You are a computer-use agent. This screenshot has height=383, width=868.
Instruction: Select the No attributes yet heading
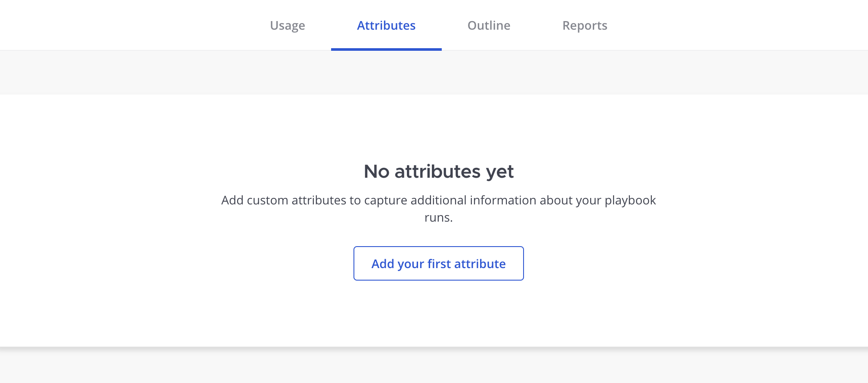click(x=438, y=171)
